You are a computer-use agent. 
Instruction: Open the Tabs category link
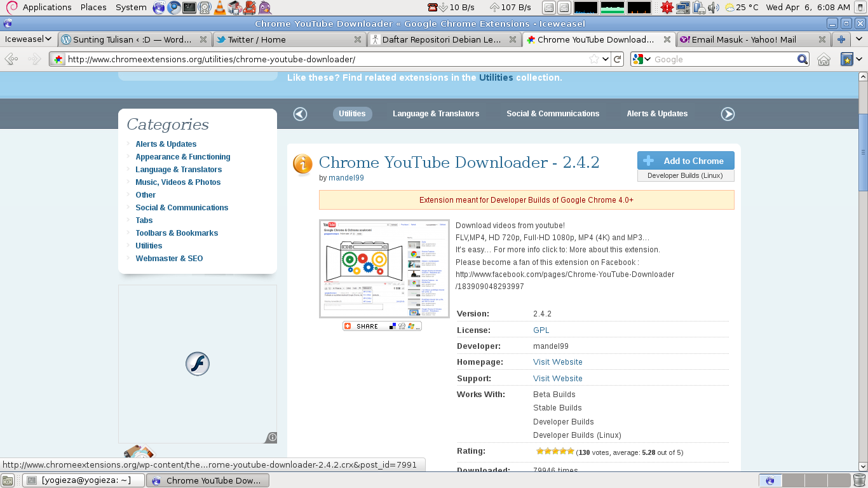click(x=144, y=220)
